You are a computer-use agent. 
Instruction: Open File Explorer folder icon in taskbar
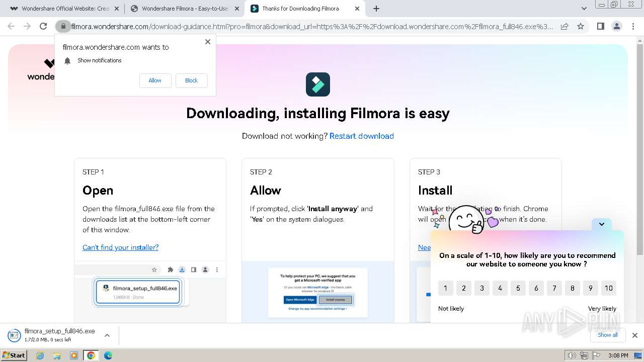57,355
